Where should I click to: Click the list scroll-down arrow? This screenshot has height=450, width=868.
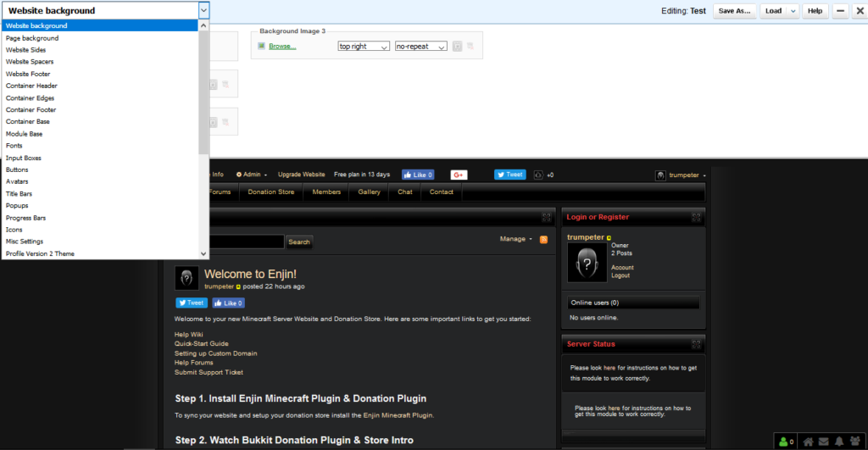pos(203,253)
